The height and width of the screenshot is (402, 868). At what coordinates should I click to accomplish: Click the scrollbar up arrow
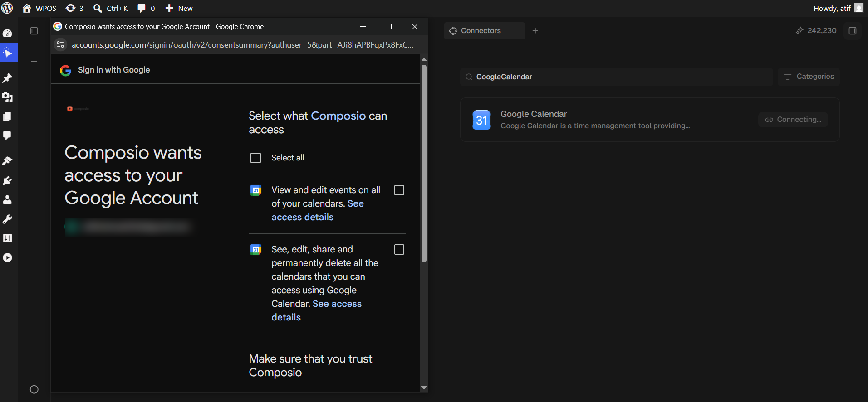point(424,60)
